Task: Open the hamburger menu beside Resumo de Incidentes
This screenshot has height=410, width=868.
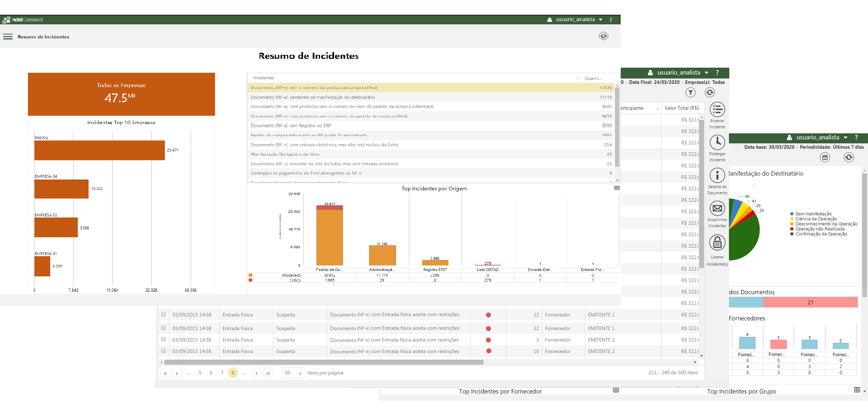Action: click(x=8, y=37)
